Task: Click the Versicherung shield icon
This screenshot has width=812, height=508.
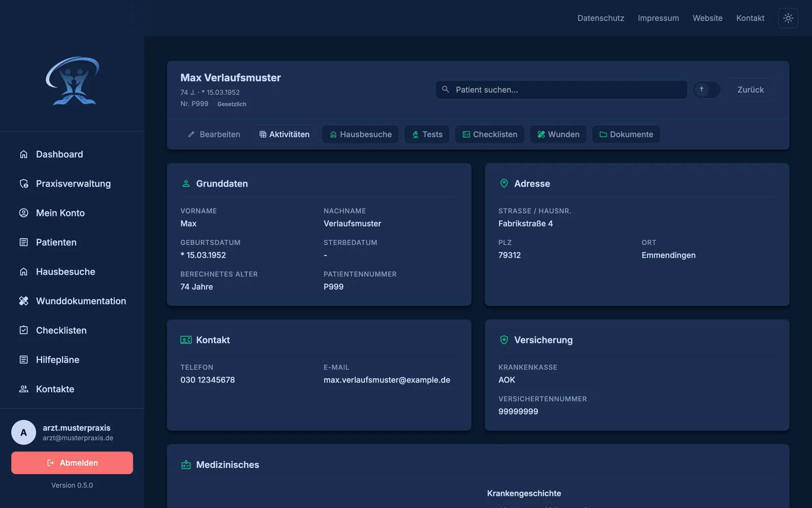Action: click(504, 340)
